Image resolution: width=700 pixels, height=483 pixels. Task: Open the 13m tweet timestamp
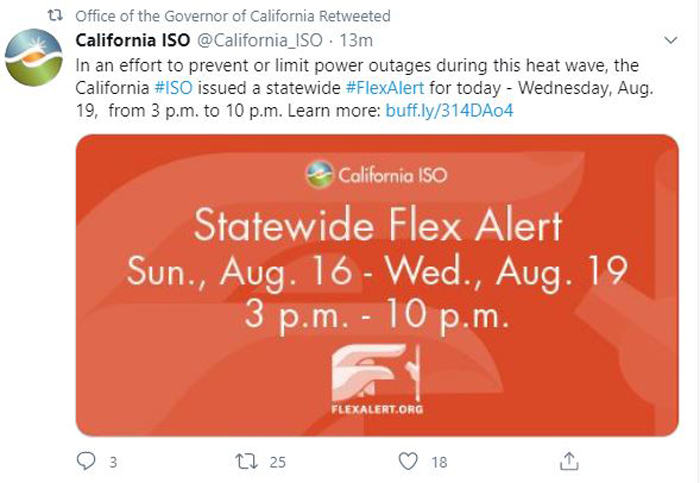(x=356, y=40)
